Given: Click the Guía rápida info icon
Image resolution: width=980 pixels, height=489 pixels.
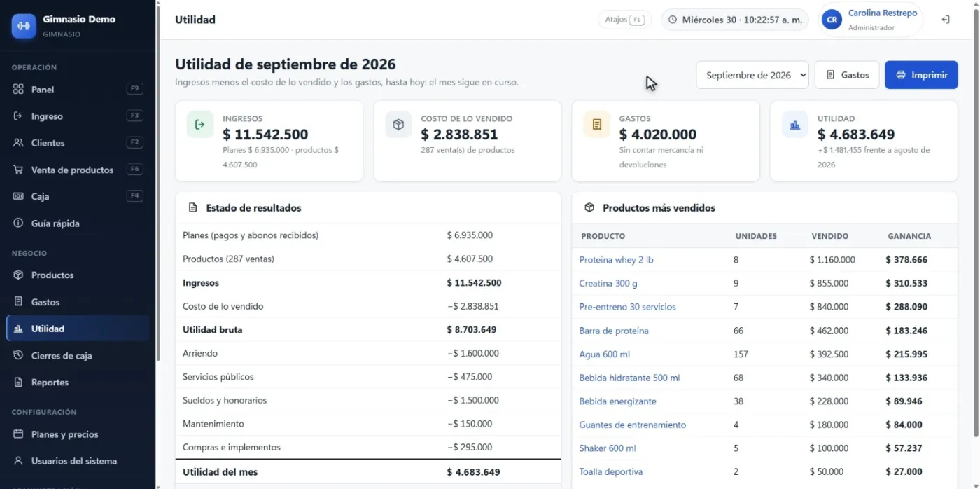Looking at the screenshot, I should pyautogui.click(x=18, y=223).
